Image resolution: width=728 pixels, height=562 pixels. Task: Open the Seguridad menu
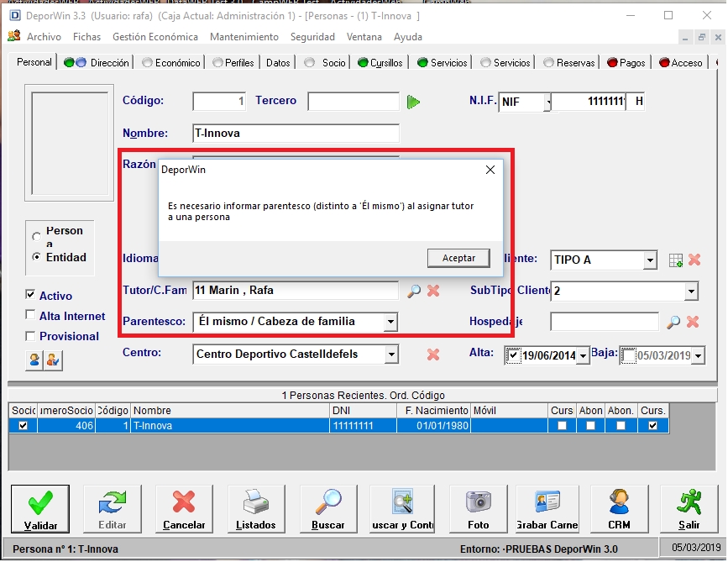[312, 37]
